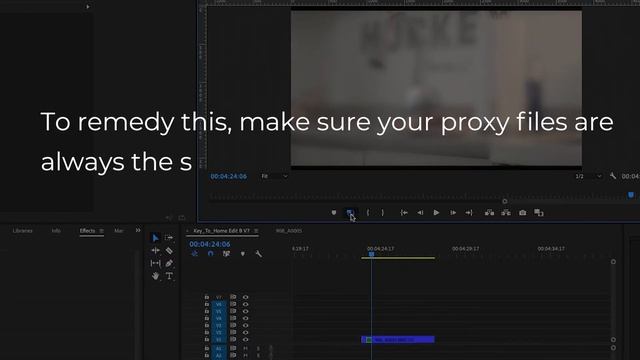Open the Key_To_Home sequence panel menu

tap(256, 231)
